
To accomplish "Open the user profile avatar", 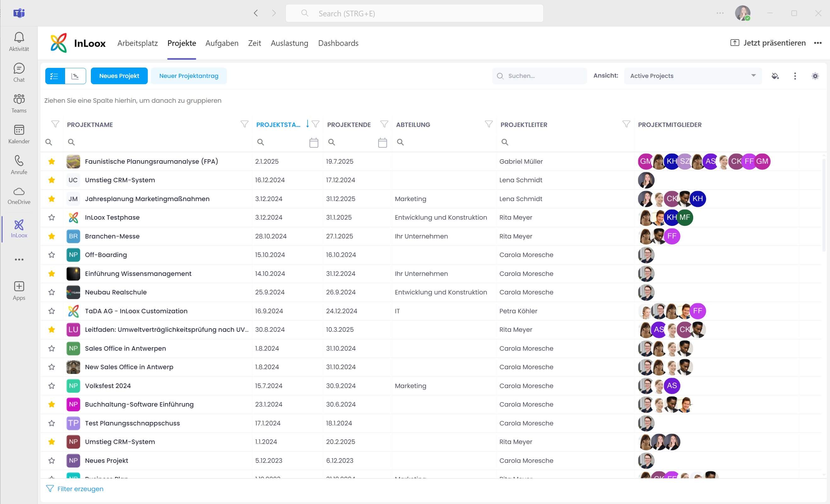I will point(742,13).
